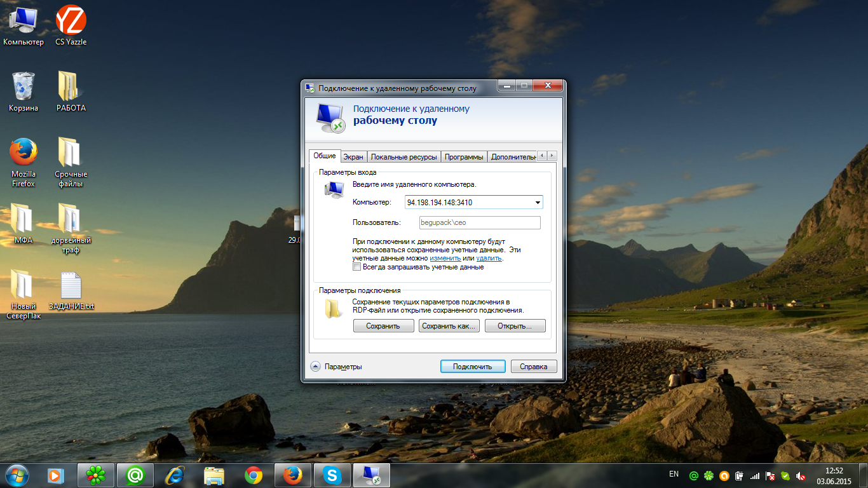The height and width of the screenshot is (488, 868).
Task: Select the РАБОТА folder on the desktop
Action: [x=71, y=91]
